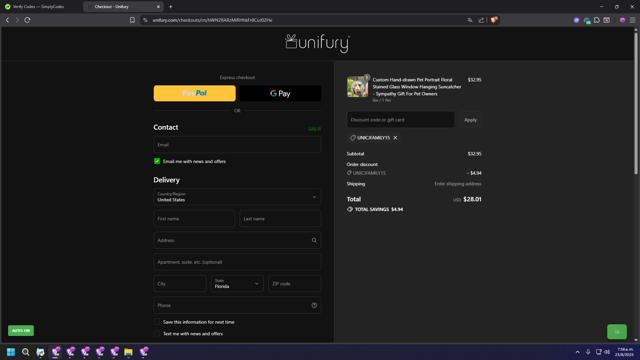The width and height of the screenshot is (640, 360).
Task: Focus the Email input field
Action: [237, 145]
